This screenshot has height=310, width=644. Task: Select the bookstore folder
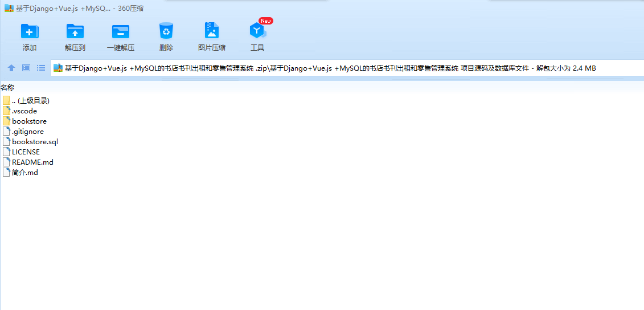24,121
